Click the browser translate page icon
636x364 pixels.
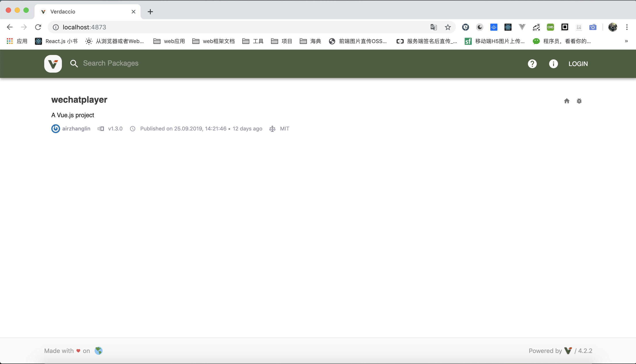coord(433,27)
